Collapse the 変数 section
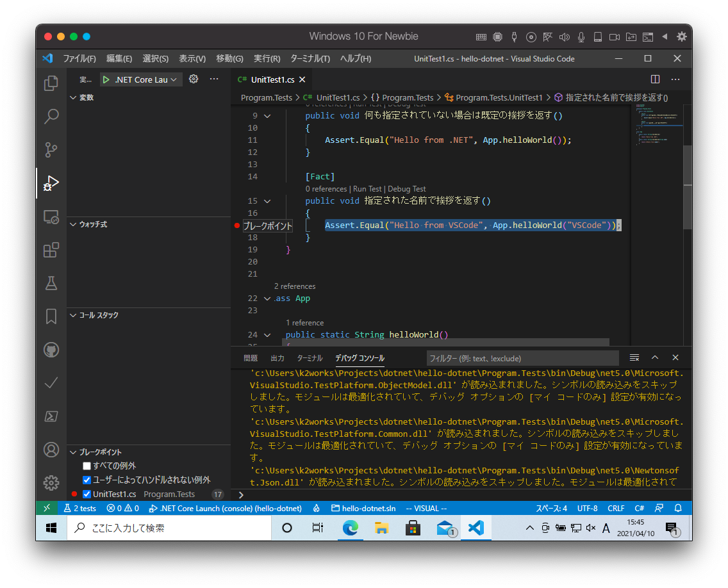Image resolution: width=728 pixels, height=588 pixels. pyautogui.click(x=73, y=98)
